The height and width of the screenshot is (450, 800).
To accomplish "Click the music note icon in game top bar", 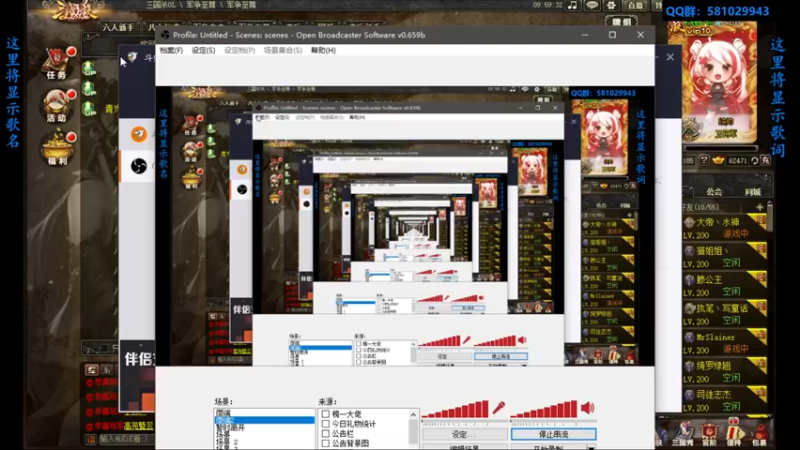I will pyautogui.click(x=572, y=5).
